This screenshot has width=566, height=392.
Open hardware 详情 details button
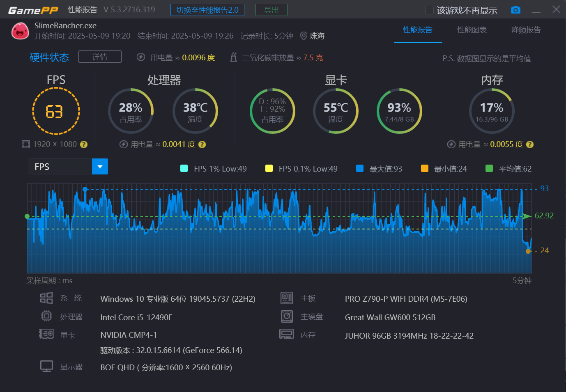coord(100,57)
